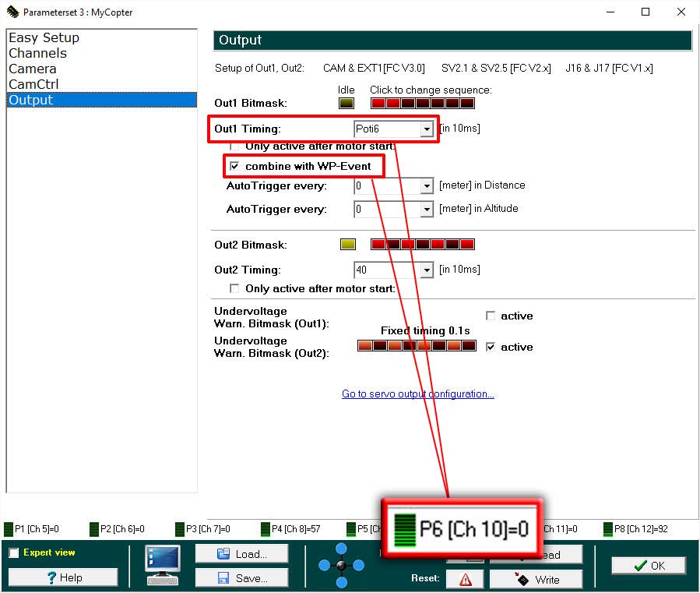Click the blue navigation joystick icon

coord(341,565)
